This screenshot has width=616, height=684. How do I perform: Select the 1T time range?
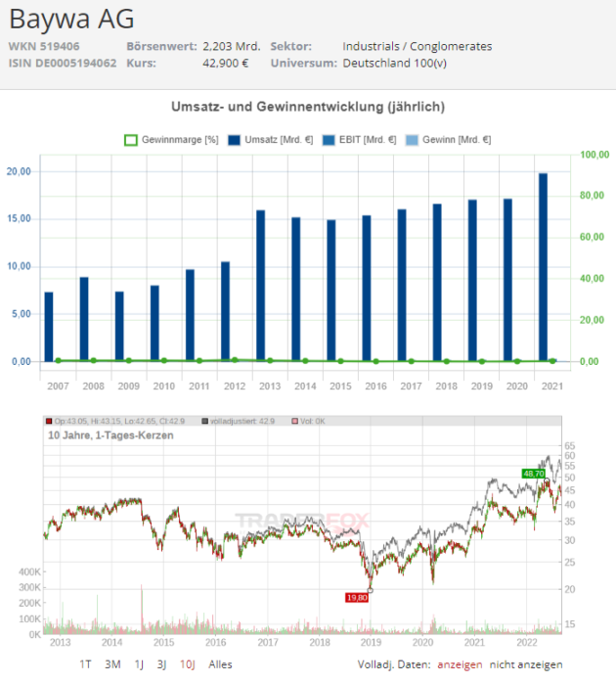85,664
